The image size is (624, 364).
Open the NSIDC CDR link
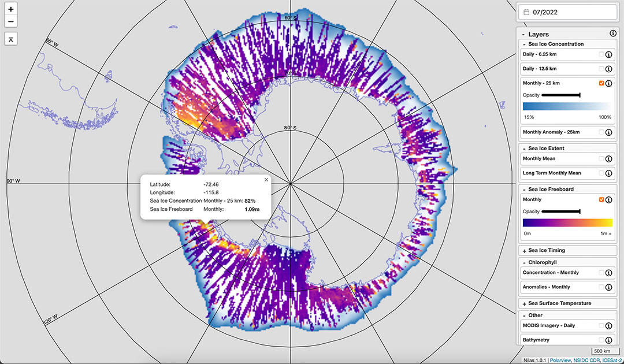[x=586, y=361]
